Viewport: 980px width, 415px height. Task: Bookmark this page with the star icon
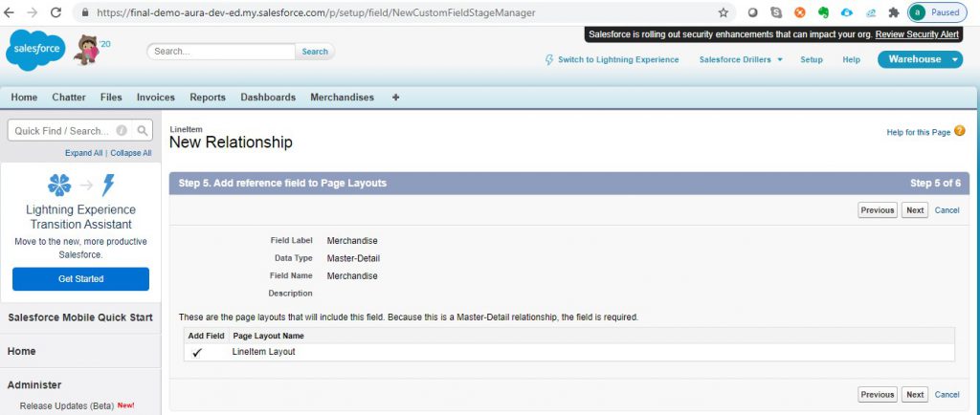click(x=723, y=12)
